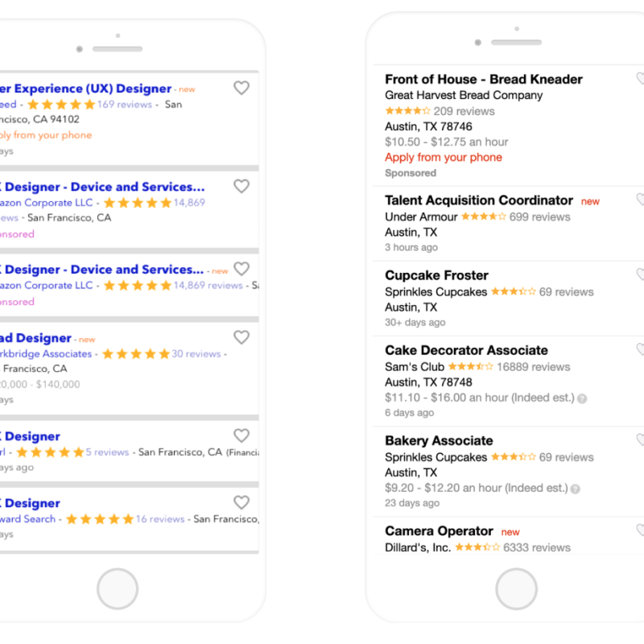Save the Cupcake Froster job with the heart icon

[640, 275]
